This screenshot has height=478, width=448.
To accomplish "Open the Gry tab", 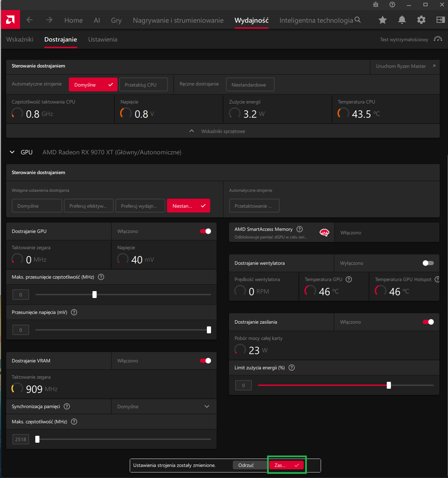I will point(116,20).
